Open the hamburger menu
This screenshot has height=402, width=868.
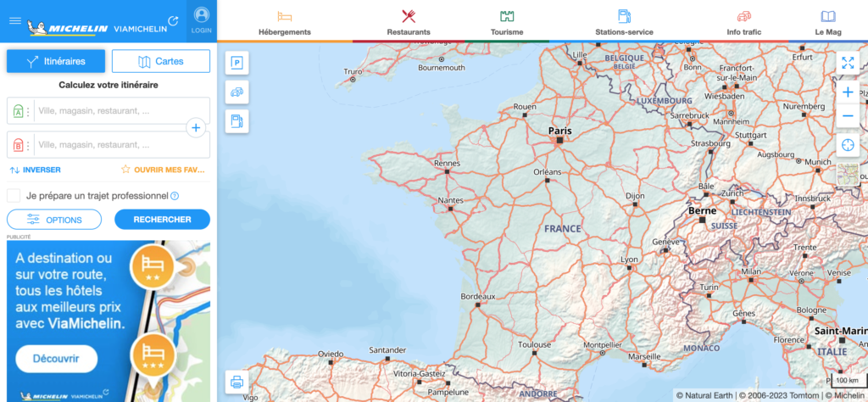(15, 20)
